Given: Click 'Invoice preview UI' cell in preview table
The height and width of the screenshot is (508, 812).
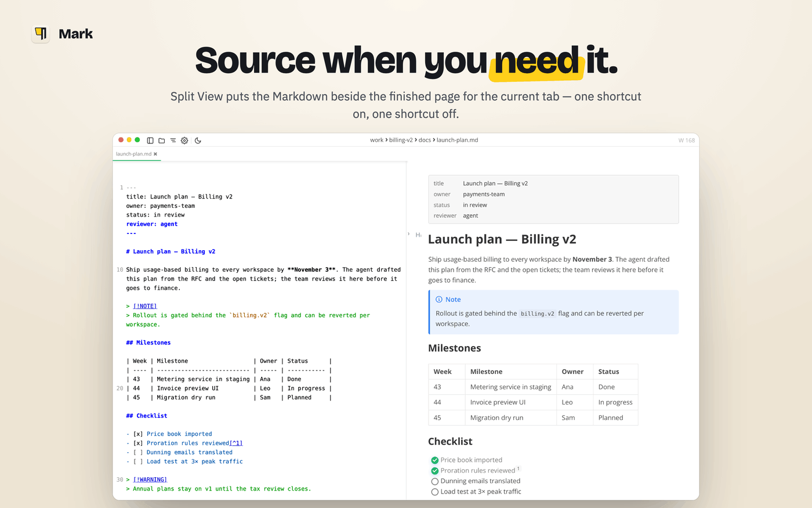Looking at the screenshot, I should [x=510, y=402].
